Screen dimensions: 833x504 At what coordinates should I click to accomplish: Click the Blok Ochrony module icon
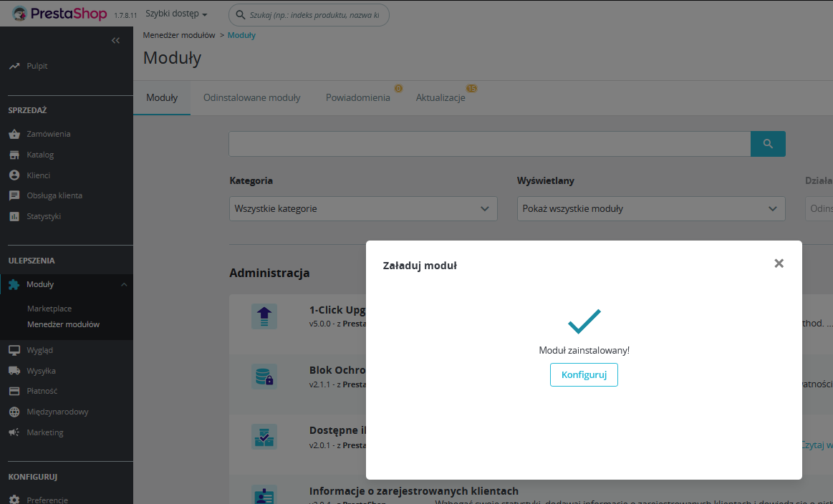coord(264,377)
